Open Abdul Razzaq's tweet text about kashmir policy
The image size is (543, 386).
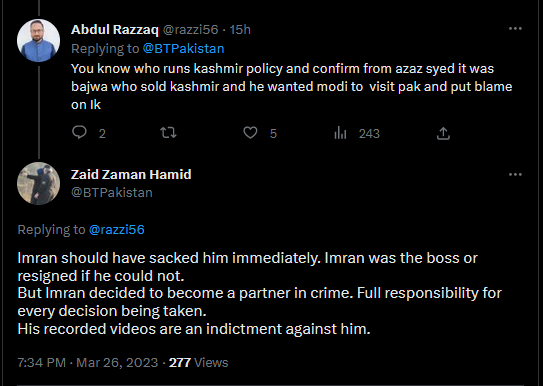292,87
